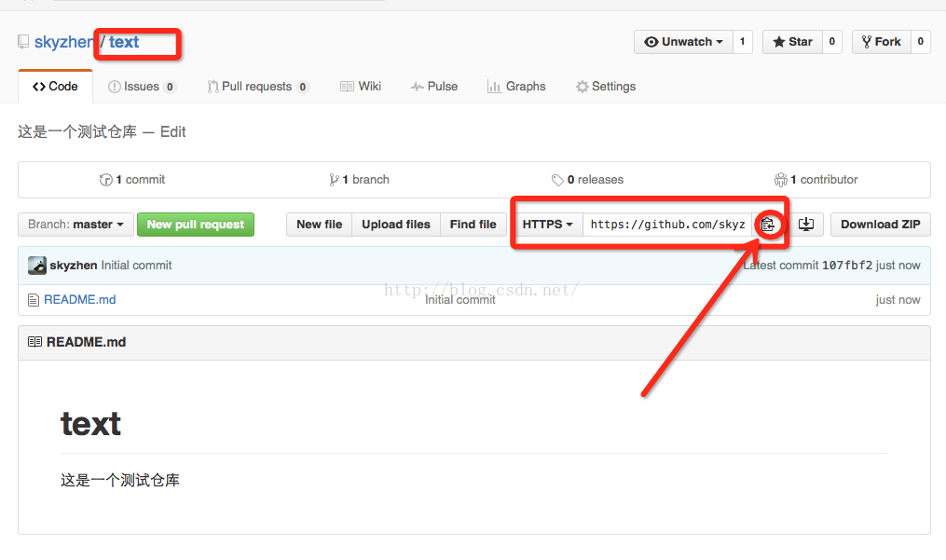Open commit hash 107fbf2
Screen dimensions: 946x560
point(847,266)
